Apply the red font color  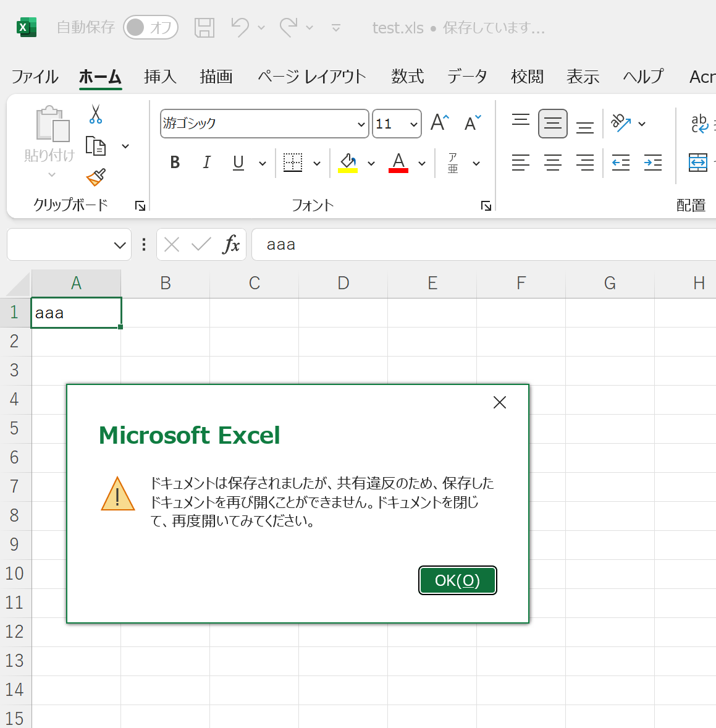(x=398, y=163)
